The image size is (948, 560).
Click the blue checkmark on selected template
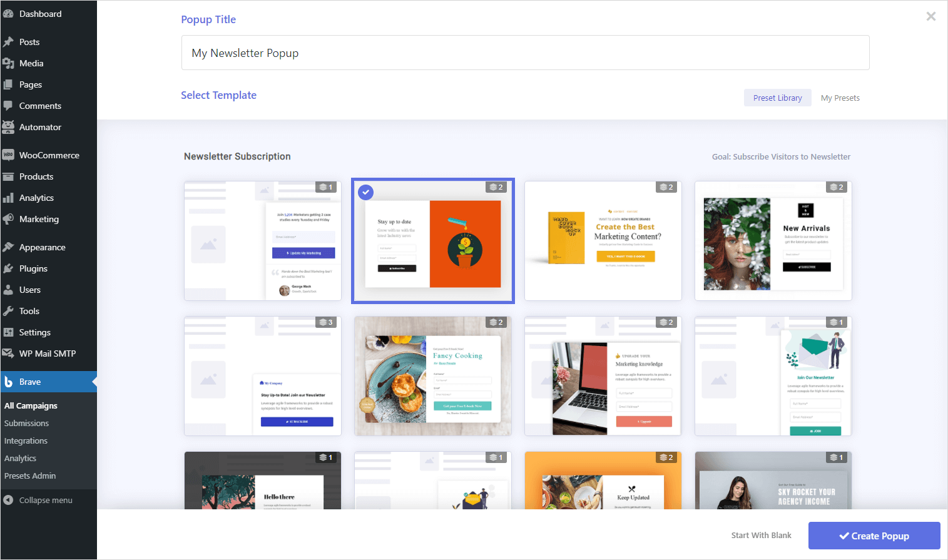366,192
